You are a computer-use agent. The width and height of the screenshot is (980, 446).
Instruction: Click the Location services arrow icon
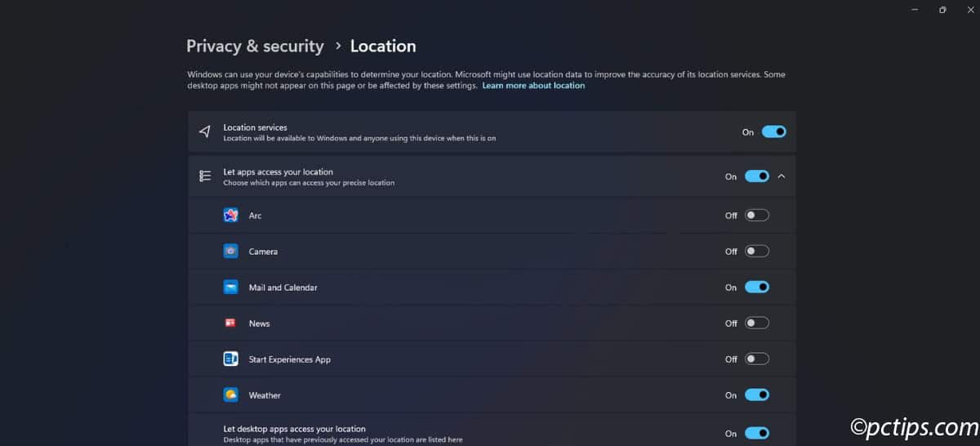pyautogui.click(x=205, y=132)
